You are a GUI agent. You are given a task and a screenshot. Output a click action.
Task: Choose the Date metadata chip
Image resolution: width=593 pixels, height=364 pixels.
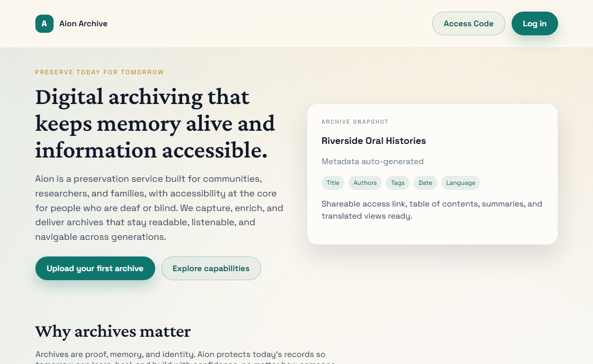pos(425,183)
